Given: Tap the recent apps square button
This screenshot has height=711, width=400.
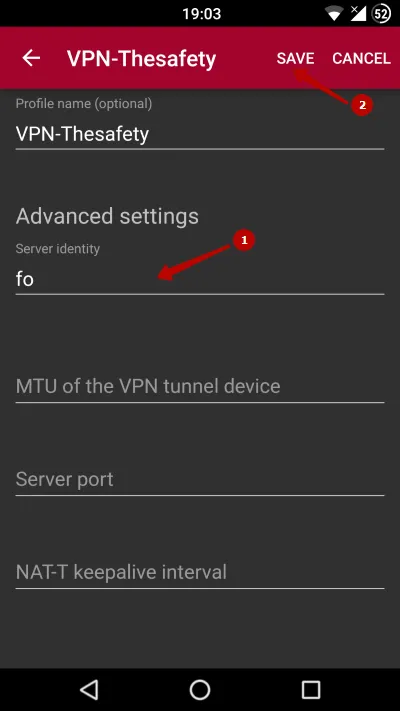Looking at the screenshot, I should point(311,690).
